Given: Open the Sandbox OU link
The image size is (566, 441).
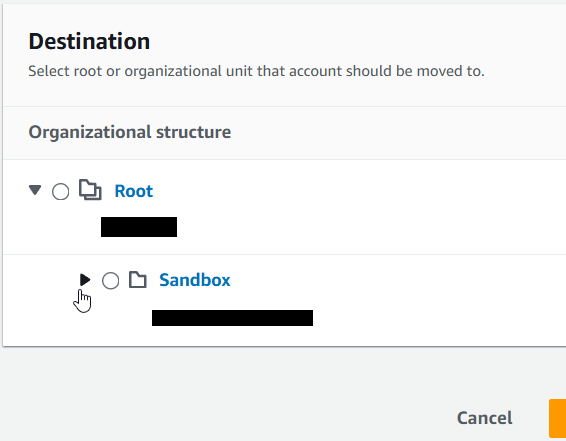Looking at the screenshot, I should coord(195,280).
